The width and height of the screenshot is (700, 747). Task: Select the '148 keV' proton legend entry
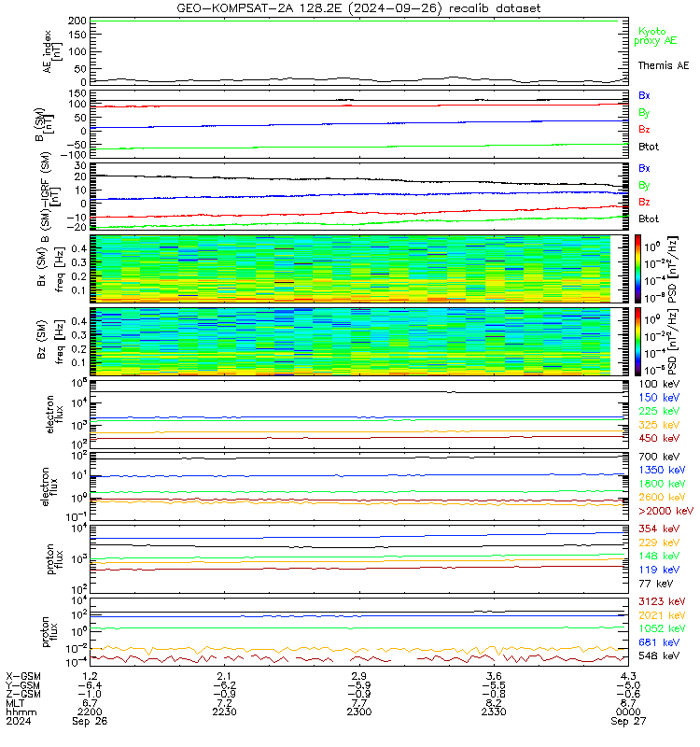pos(659,556)
